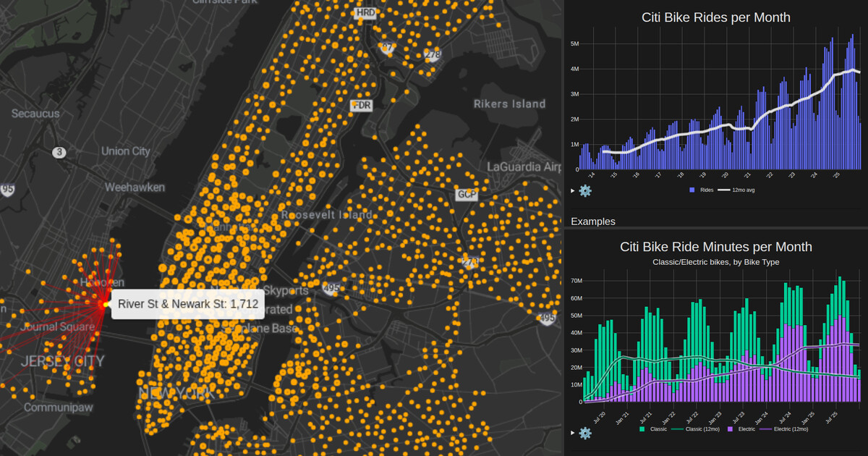Open settings gear under Ride Minutes chart
Viewport: 868px width, 456px height.
(585, 433)
